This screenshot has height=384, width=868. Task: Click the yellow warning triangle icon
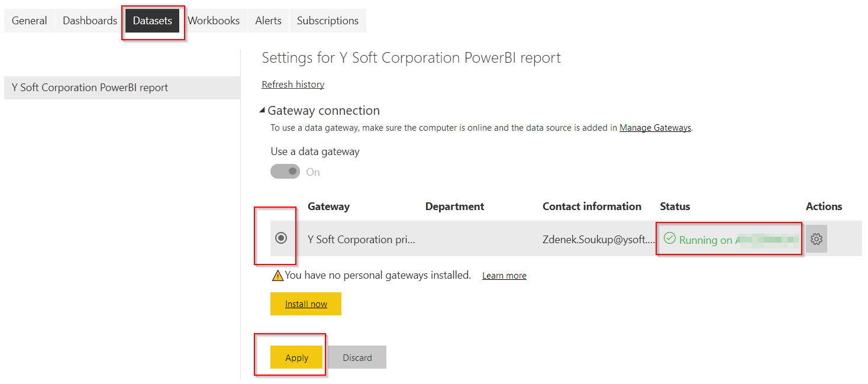click(x=277, y=275)
